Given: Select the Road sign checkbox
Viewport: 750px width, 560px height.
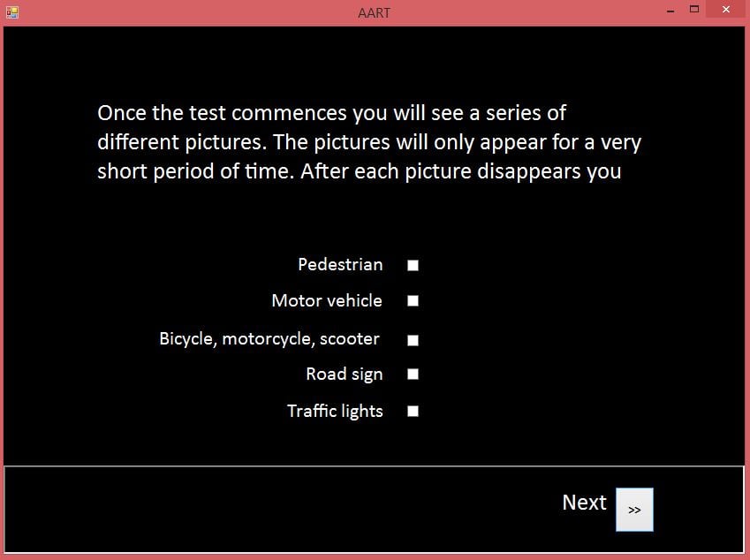Looking at the screenshot, I should 413,375.
